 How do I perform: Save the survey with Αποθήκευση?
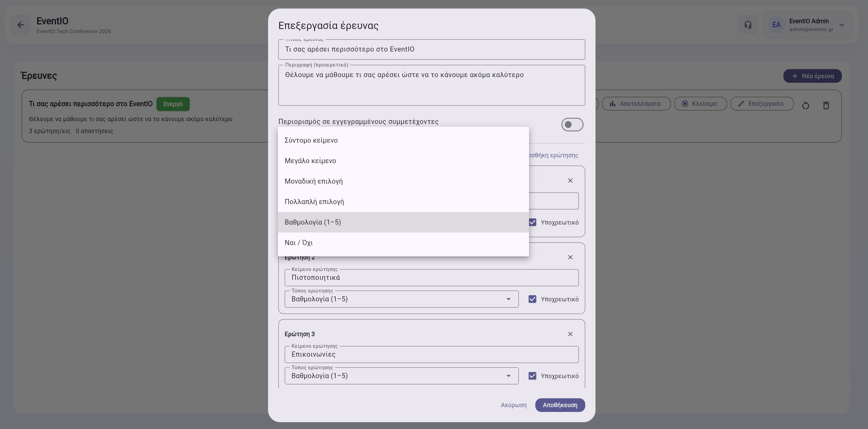tap(560, 405)
